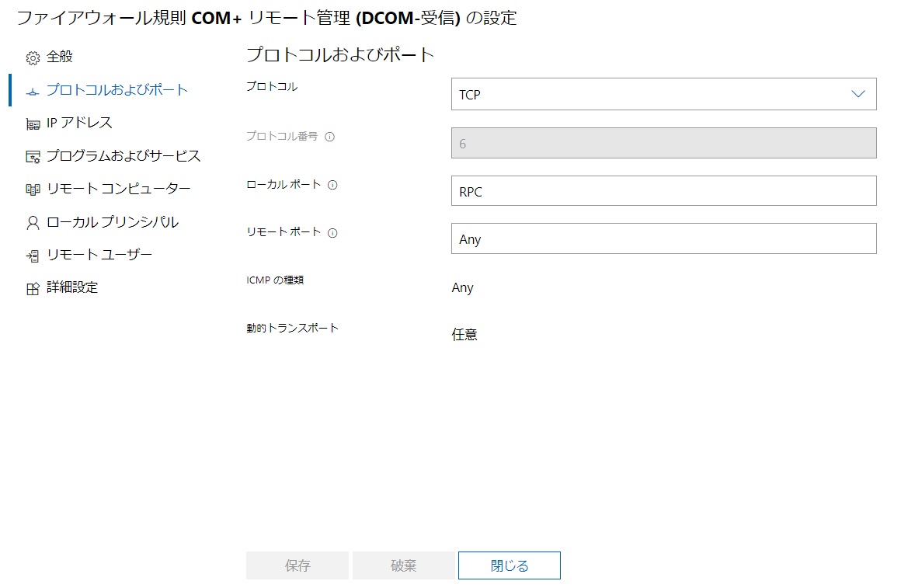Click the ローカル ポート field containing RPC

coord(663,191)
